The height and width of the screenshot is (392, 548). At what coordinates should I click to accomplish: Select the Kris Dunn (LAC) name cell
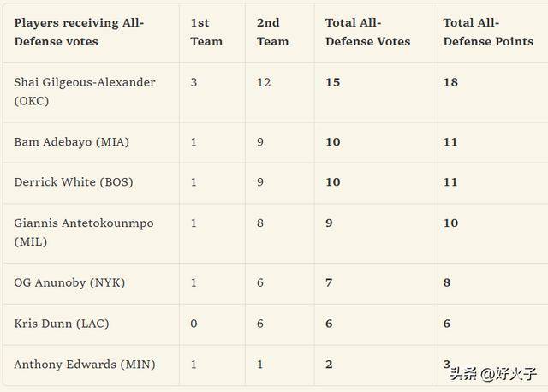(x=62, y=324)
